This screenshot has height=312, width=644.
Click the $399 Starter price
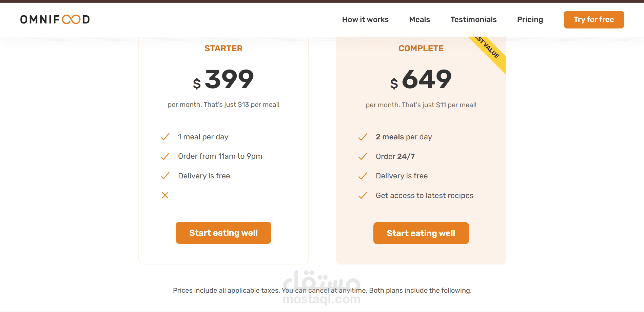(x=223, y=79)
